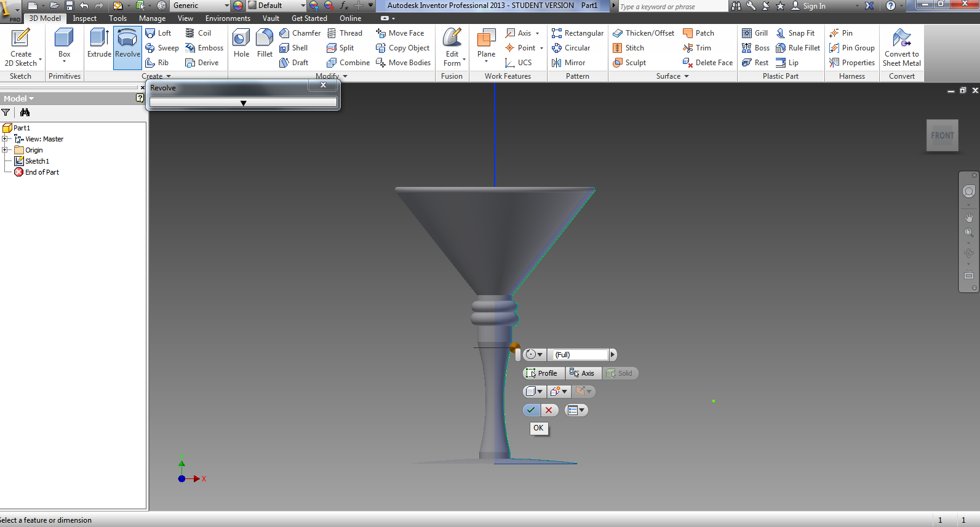The height and width of the screenshot is (527, 980).
Task: Launch Create 2D Sketch
Action: point(21,47)
